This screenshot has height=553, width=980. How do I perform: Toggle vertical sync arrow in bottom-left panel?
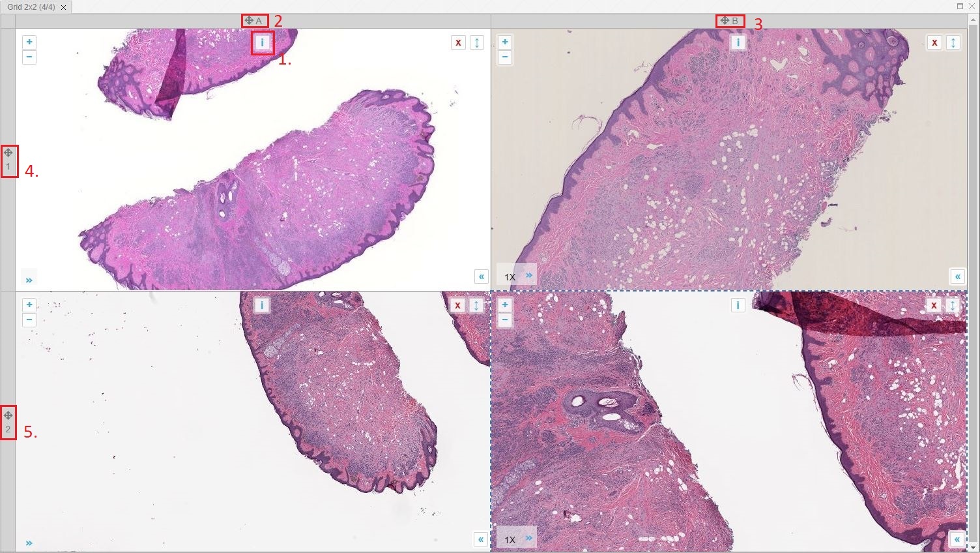[x=476, y=305]
